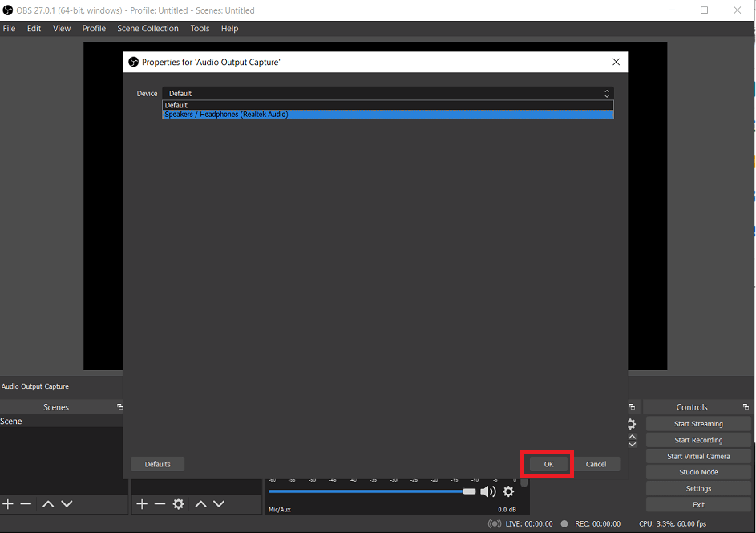756x533 pixels.
Task: Open the Profile menu
Action: (94, 28)
